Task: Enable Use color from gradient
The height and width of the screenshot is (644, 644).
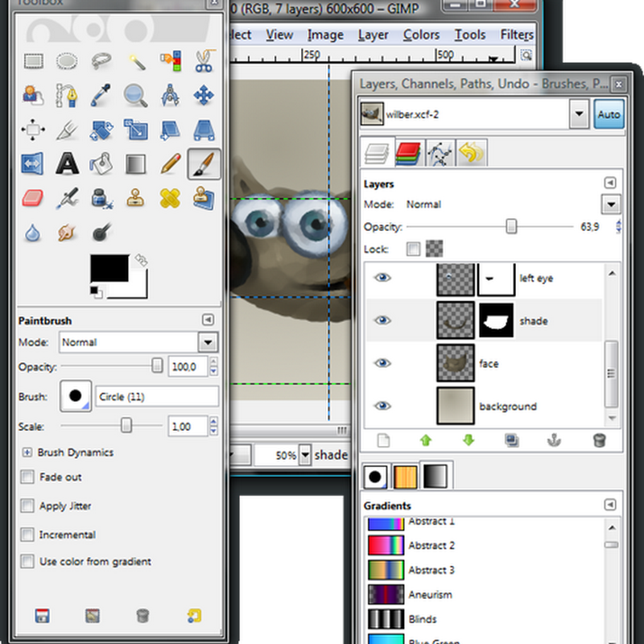Action: (x=27, y=561)
